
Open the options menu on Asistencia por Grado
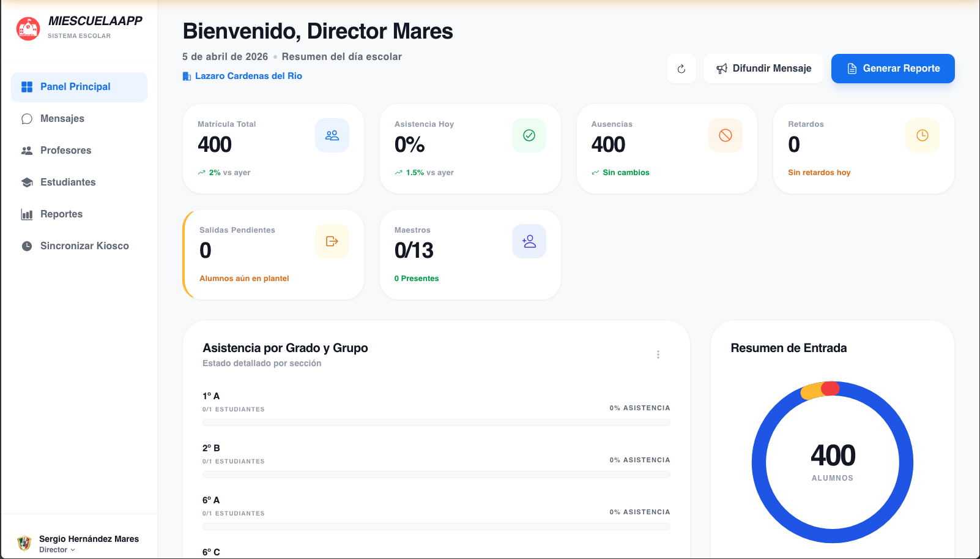658,354
